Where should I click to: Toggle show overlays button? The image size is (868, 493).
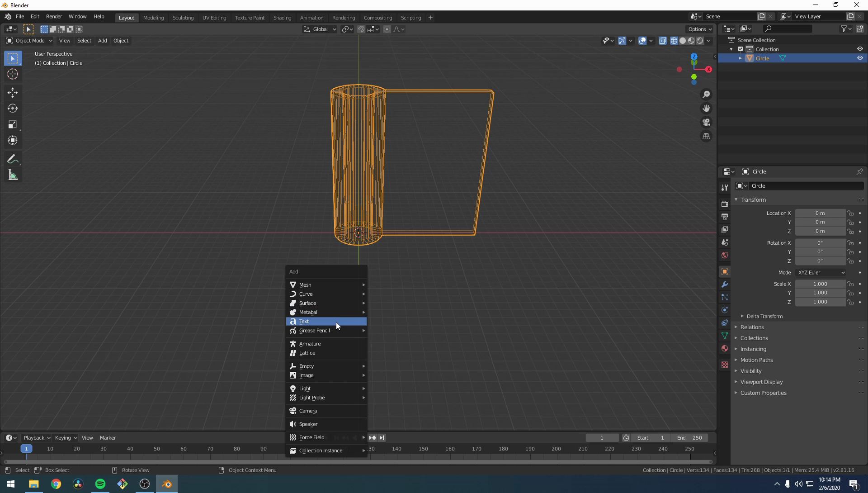click(x=642, y=41)
